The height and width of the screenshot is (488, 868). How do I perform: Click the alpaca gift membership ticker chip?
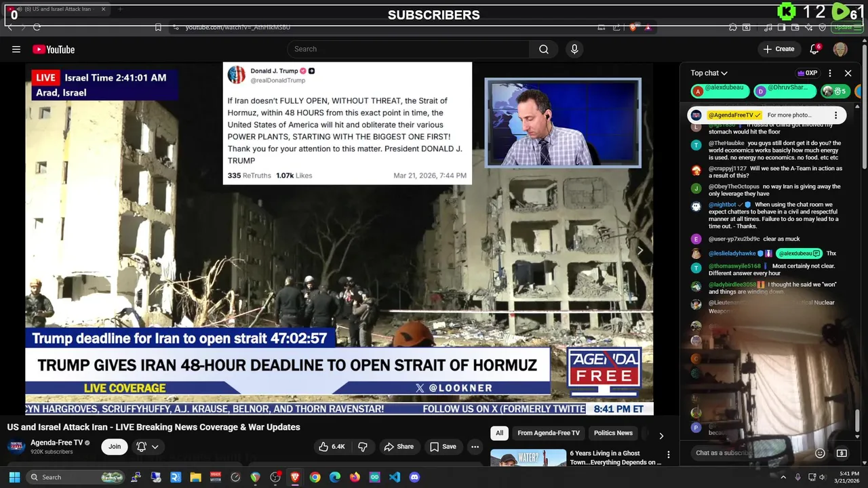click(836, 90)
